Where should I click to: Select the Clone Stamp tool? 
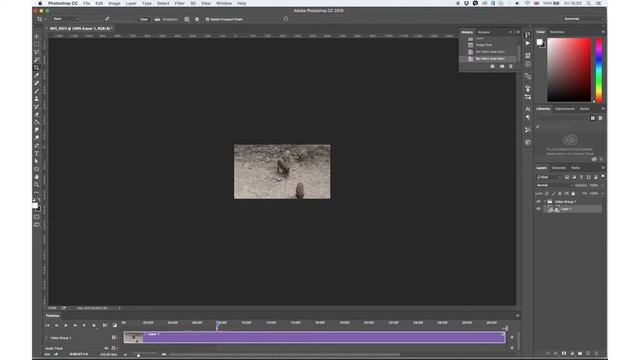tap(37, 99)
